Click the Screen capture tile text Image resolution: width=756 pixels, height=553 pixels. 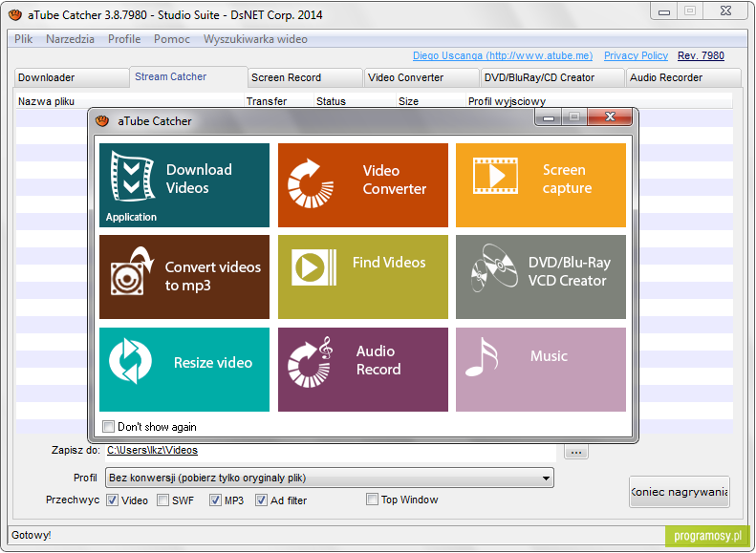pyautogui.click(x=567, y=179)
